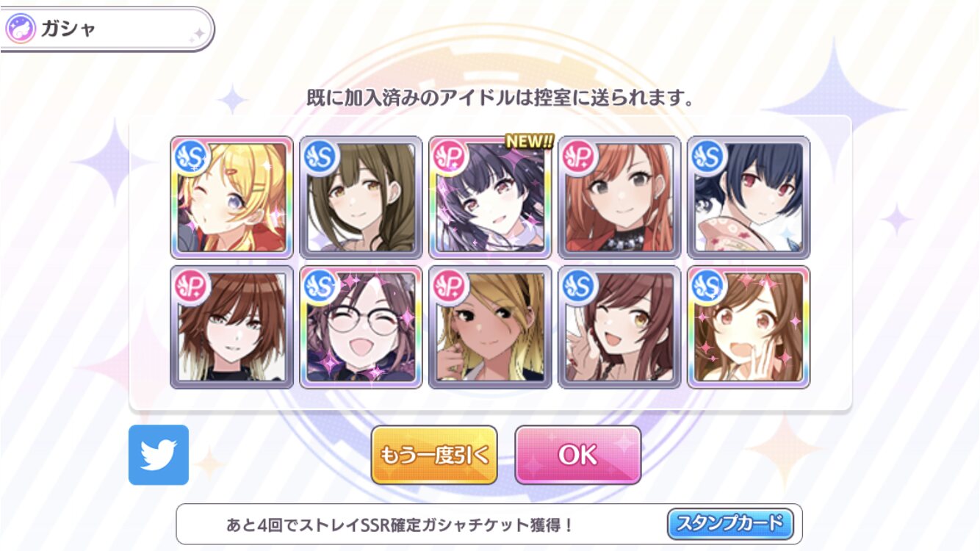Select the short brown-haired idol card
The height and width of the screenshot is (551, 980).
pyautogui.click(x=231, y=327)
